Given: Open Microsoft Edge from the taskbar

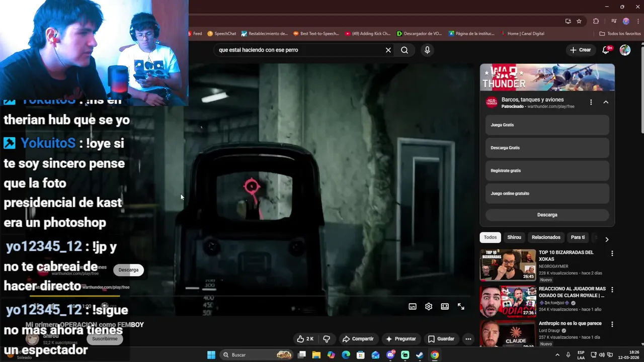Looking at the screenshot, I should click(x=346, y=355).
